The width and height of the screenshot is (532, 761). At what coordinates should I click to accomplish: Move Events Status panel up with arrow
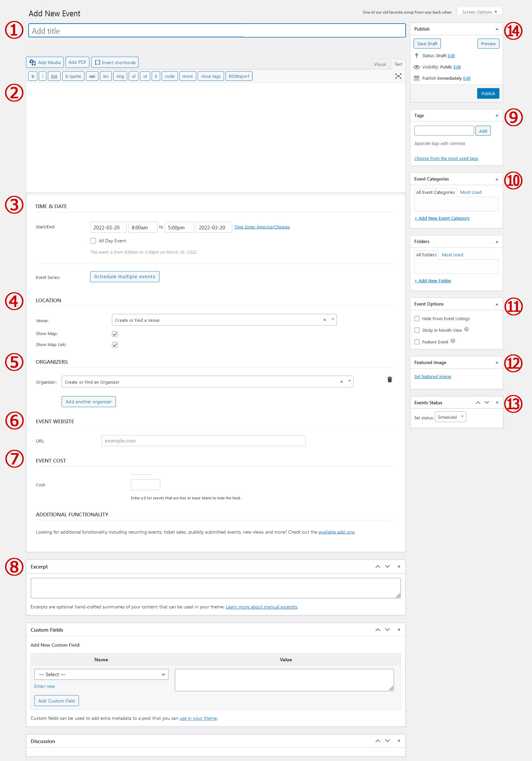pyautogui.click(x=478, y=403)
